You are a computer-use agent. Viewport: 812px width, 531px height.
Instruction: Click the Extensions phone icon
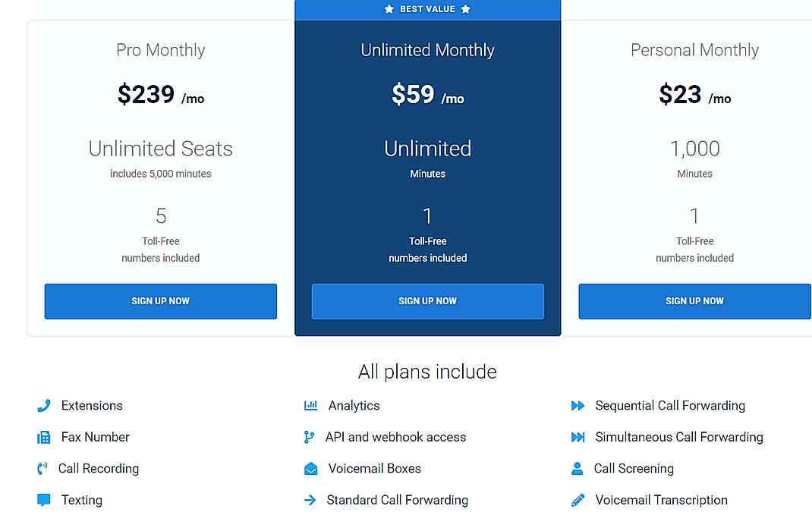43,405
